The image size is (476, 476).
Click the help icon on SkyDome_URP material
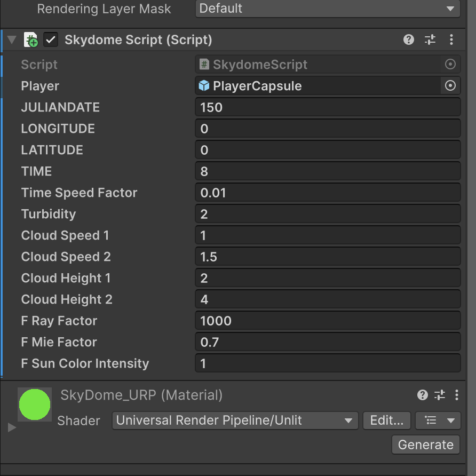422,395
